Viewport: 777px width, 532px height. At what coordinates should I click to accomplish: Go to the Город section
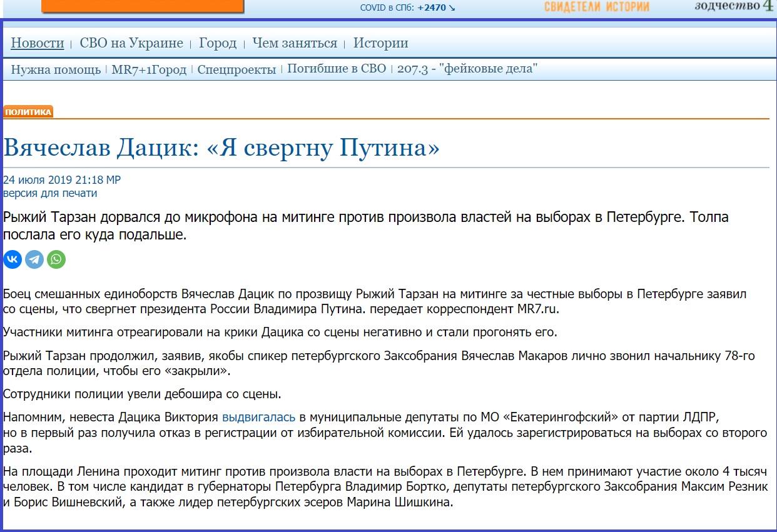tap(218, 43)
